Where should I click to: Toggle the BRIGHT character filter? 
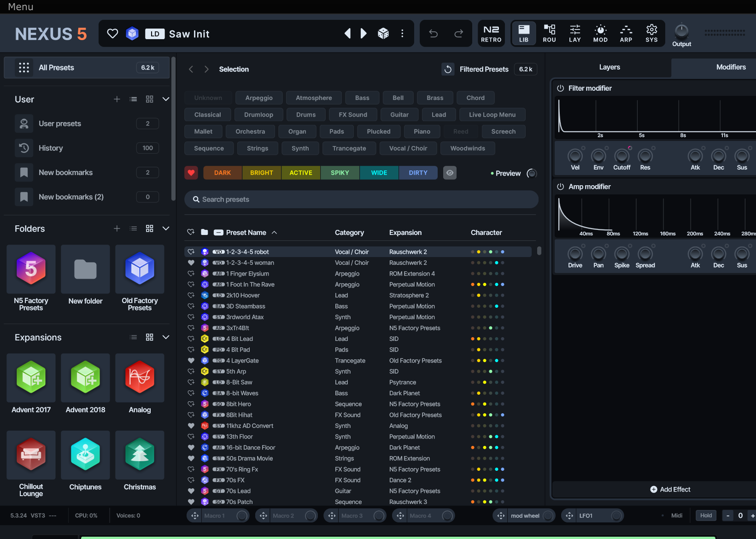coord(262,173)
